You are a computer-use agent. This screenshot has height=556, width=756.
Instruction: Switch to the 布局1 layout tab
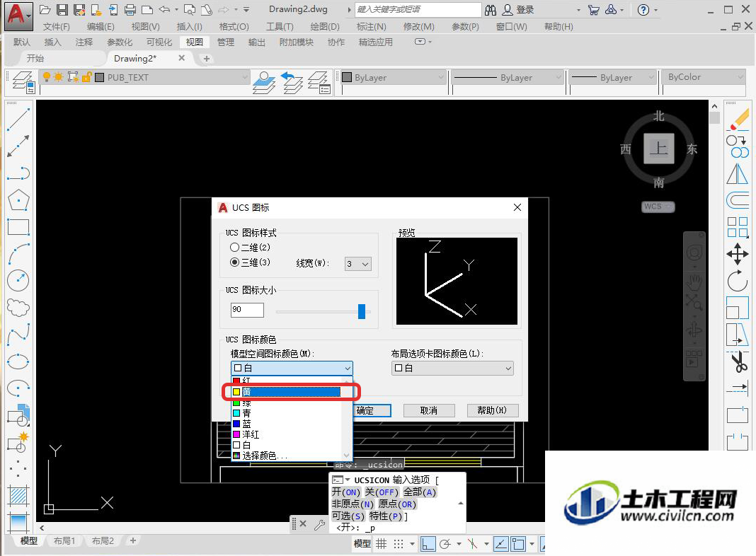pos(64,541)
